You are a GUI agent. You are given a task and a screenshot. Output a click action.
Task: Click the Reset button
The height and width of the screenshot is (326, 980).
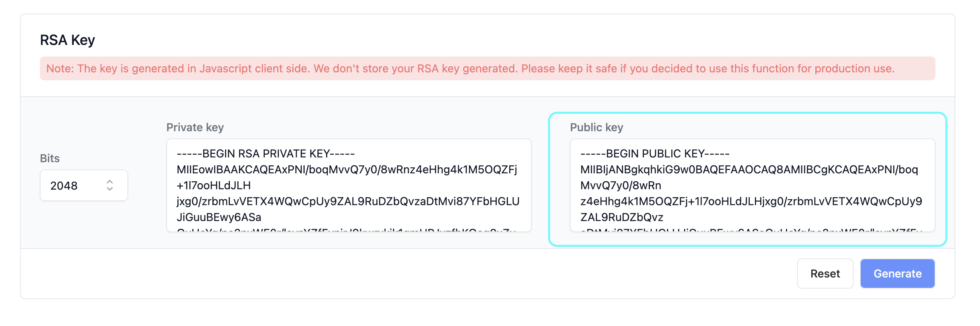coord(825,274)
